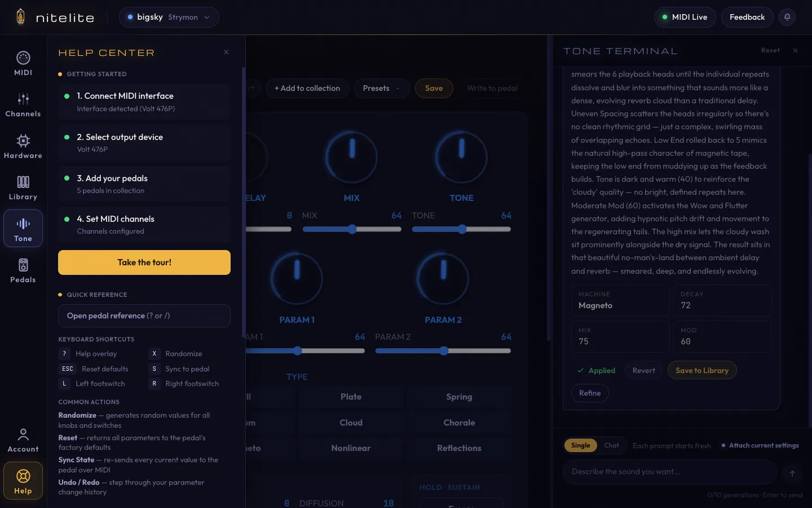This screenshot has height=508, width=812.
Task: Click the MIX knob
Action: tap(352, 157)
